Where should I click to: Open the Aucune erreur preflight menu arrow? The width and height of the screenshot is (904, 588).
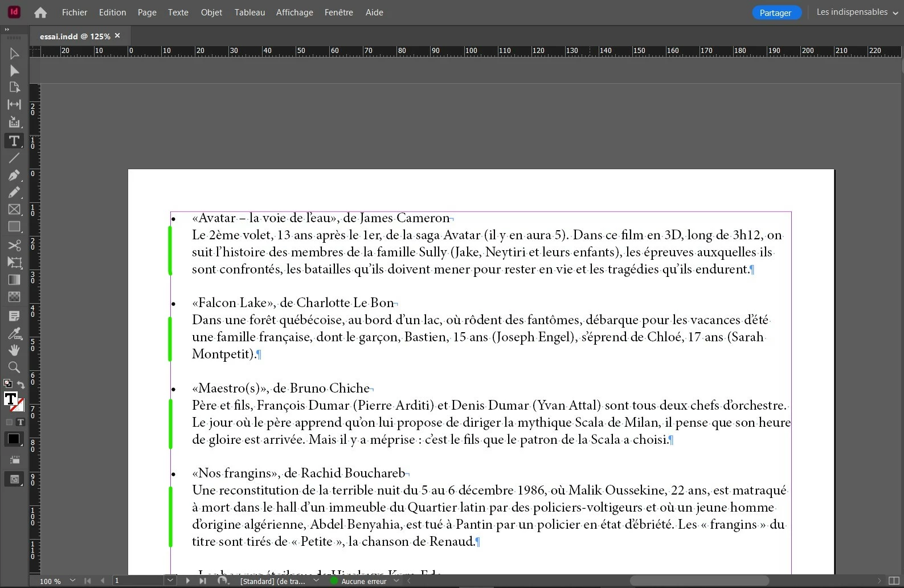coord(396,581)
